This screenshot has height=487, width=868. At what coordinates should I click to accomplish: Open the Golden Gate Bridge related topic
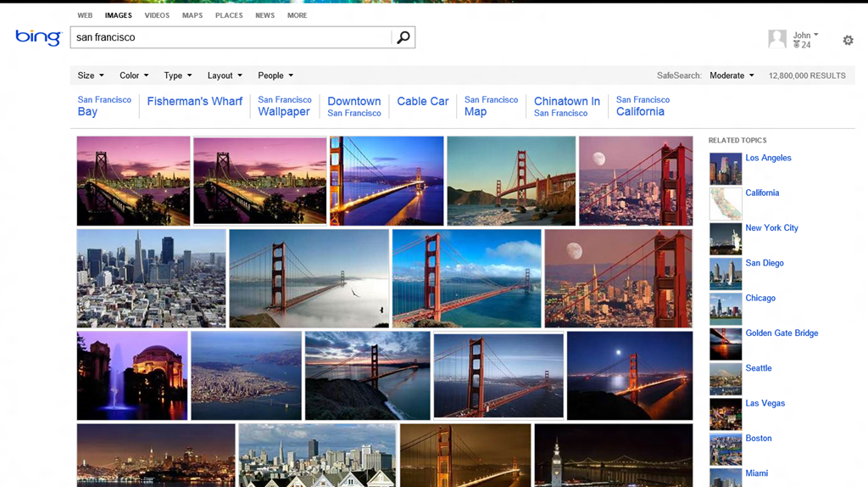click(782, 333)
